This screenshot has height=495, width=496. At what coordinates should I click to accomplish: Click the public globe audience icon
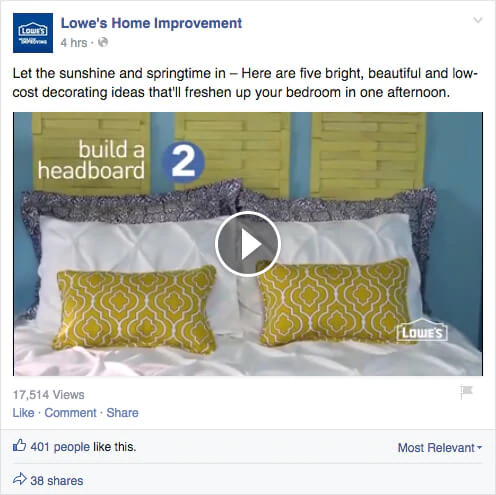point(103,42)
